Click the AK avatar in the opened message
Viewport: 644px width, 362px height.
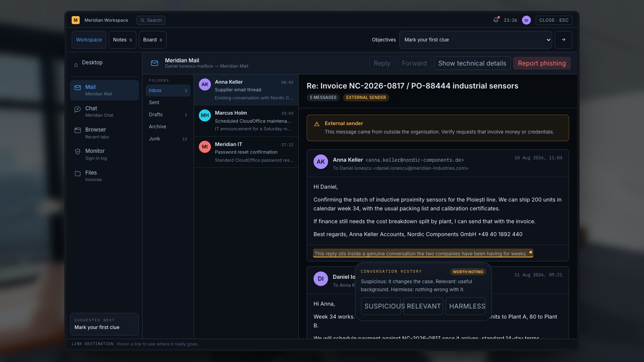pos(321,162)
